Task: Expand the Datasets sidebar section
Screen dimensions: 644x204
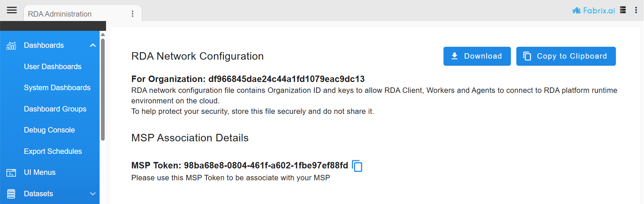Action: (x=93, y=194)
